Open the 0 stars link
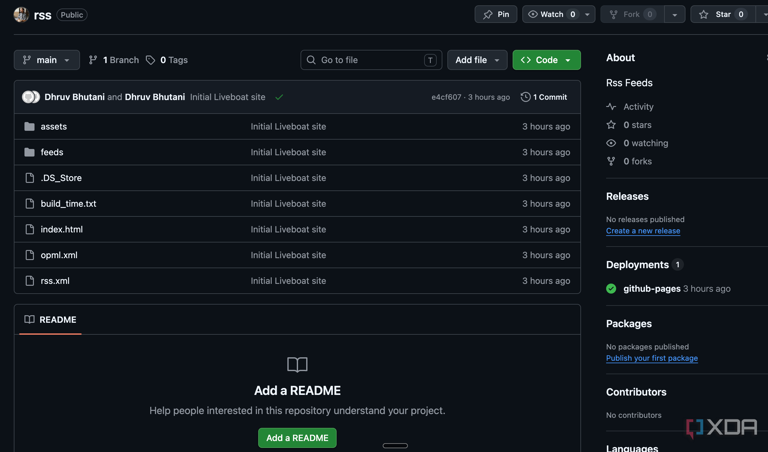 [x=637, y=125]
